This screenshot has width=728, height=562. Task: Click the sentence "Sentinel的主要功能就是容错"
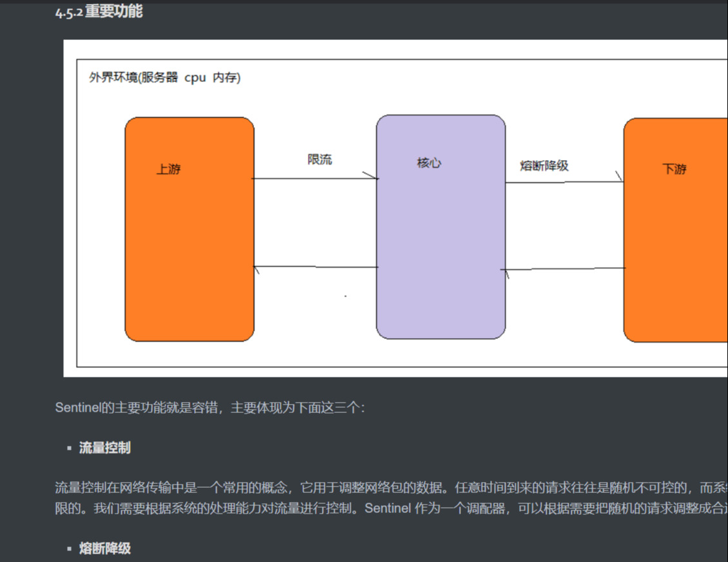(x=137, y=407)
